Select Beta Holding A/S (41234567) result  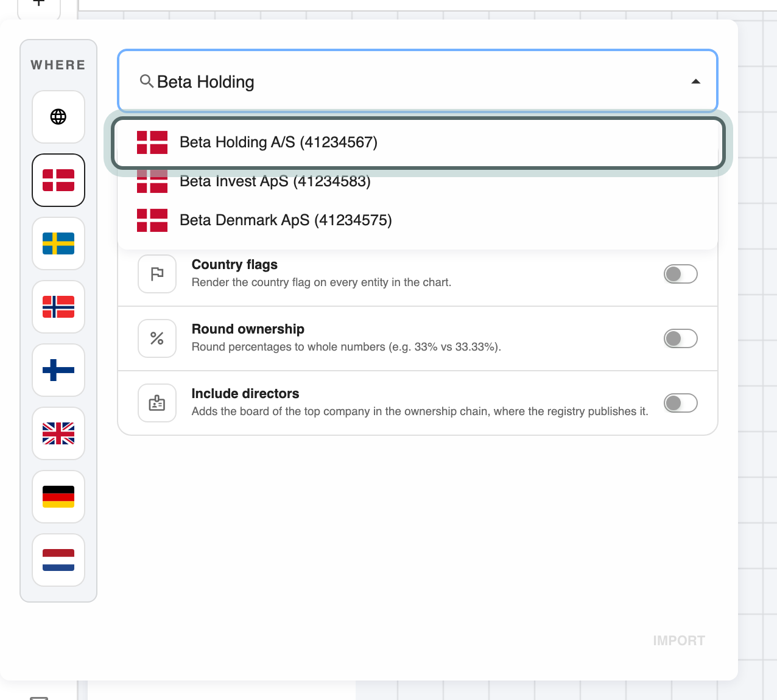(x=418, y=142)
